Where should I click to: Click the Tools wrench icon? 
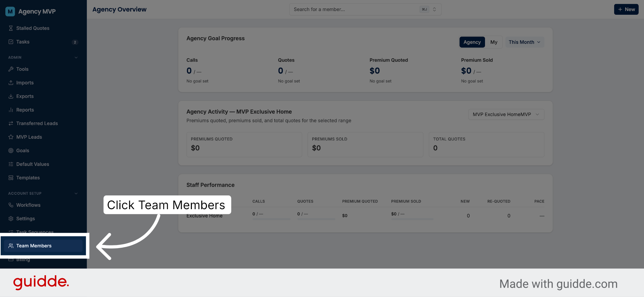point(11,69)
